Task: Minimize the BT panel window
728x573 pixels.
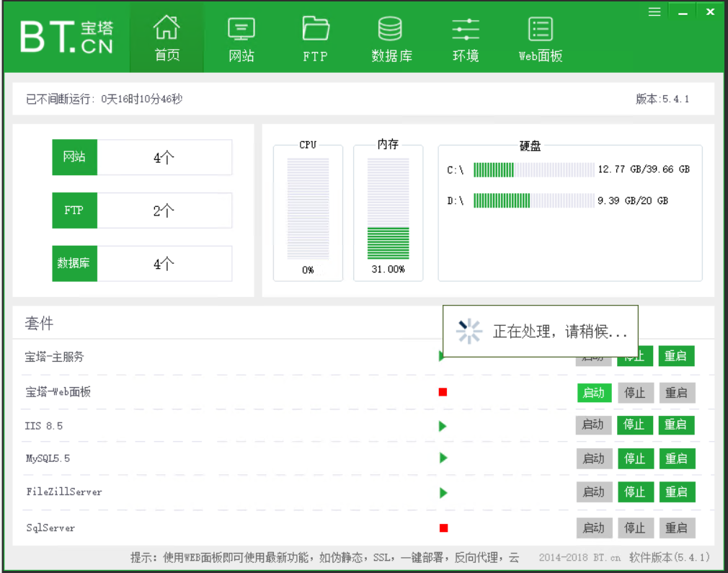Action: click(x=683, y=12)
